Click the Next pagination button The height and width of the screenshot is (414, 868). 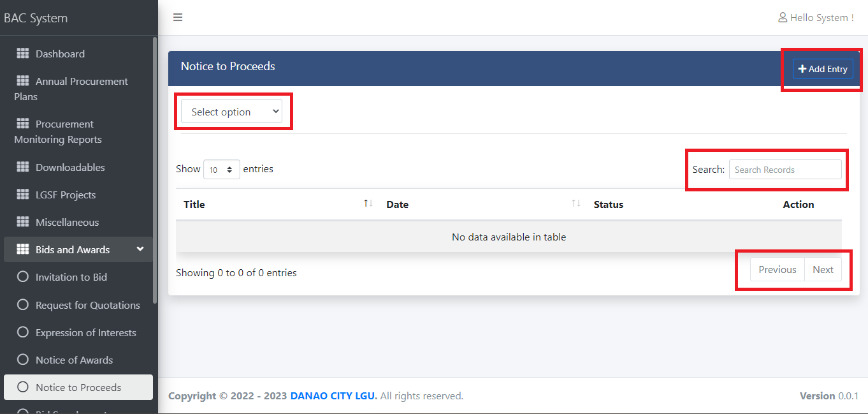pos(823,269)
